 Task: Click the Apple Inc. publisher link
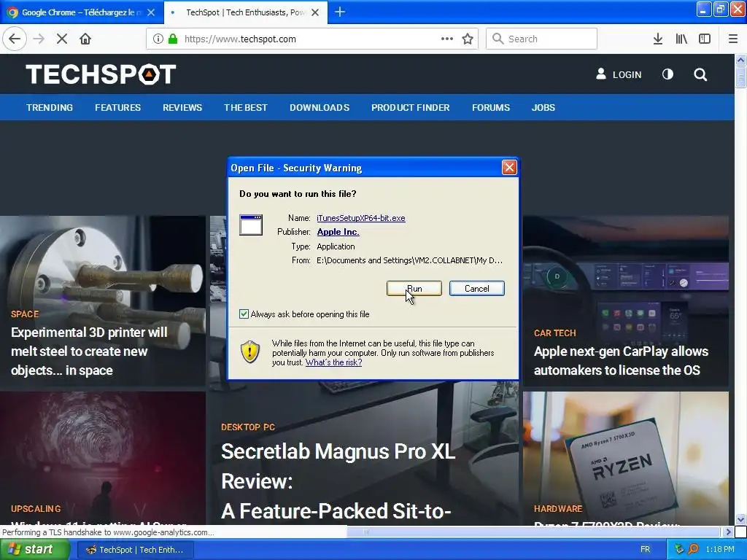[x=338, y=232]
